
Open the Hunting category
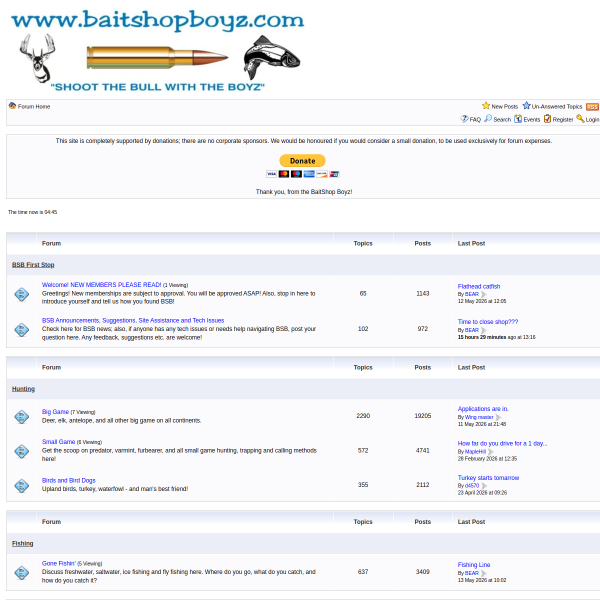tap(23, 389)
